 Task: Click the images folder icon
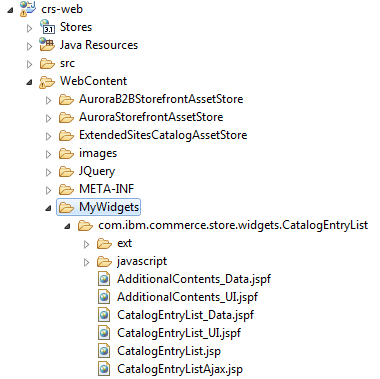click(66, 153)
